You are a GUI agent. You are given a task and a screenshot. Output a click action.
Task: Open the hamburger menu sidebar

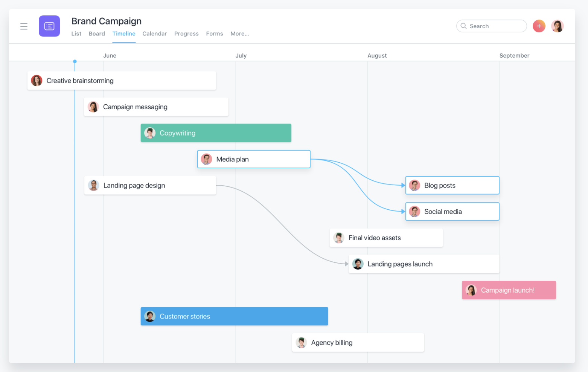point(24,26)
